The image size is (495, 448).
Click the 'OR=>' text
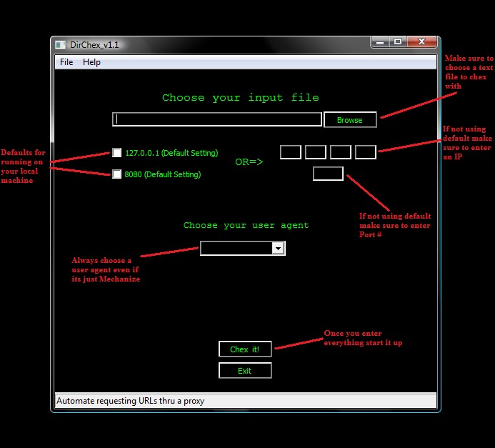pyautogui.click(x=249, y=162)
